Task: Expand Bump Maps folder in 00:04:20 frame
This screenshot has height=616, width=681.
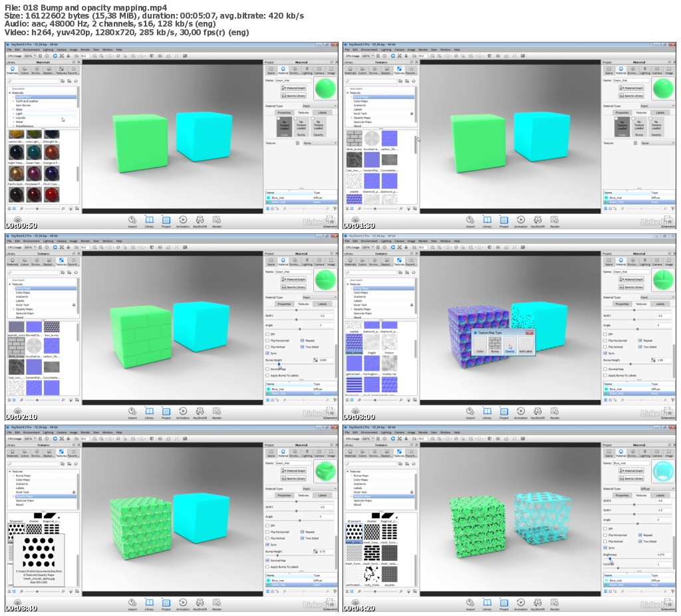Action: tap(351, 476)
